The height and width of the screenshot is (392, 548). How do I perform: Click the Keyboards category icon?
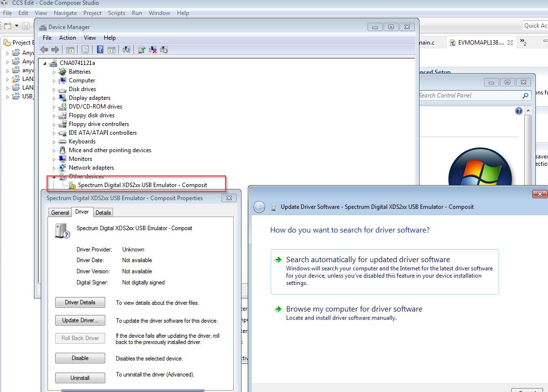(63, 141)
